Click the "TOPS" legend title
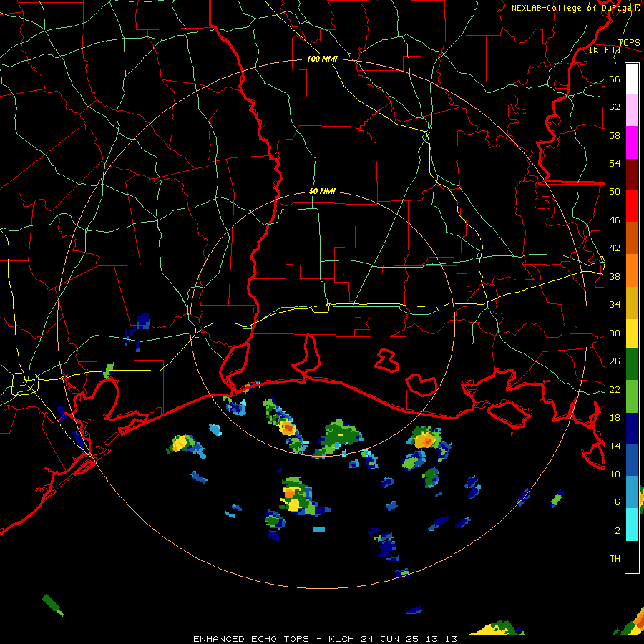 pos(629,43)
